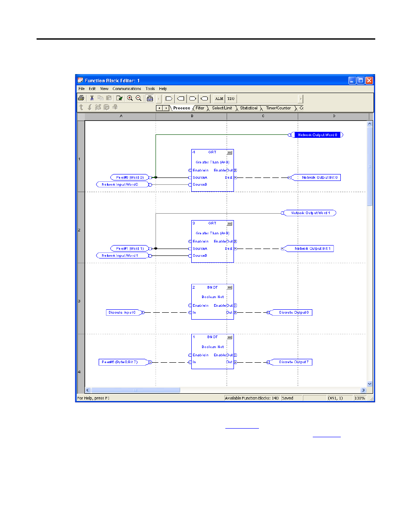The height and width of the screenshot is (532, 411).
Task: Switch to the Process tab
Action: 181,108
